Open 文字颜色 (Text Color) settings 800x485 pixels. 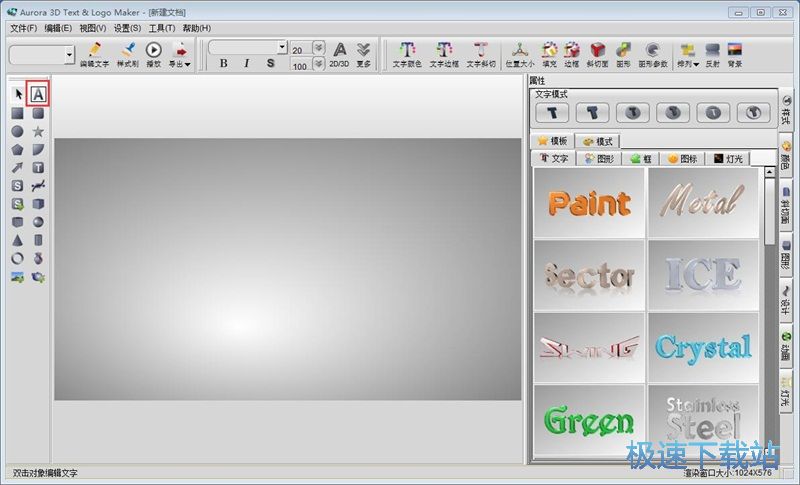[407, 55]
